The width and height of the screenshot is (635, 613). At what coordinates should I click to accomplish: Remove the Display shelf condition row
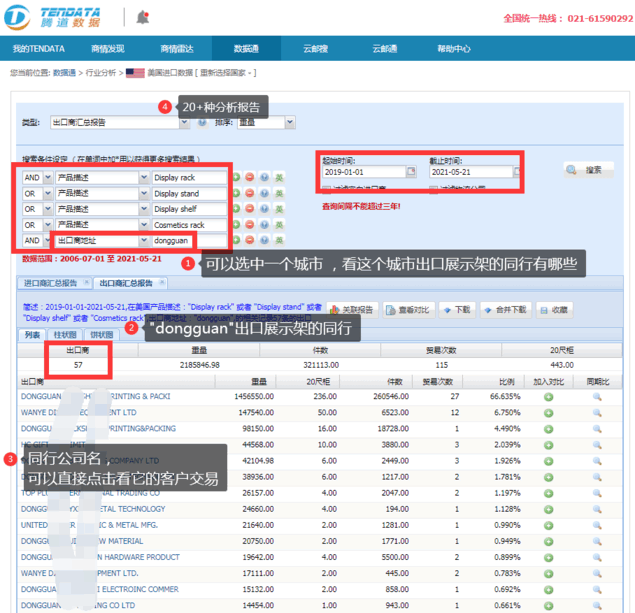click(x=250, y=209)
